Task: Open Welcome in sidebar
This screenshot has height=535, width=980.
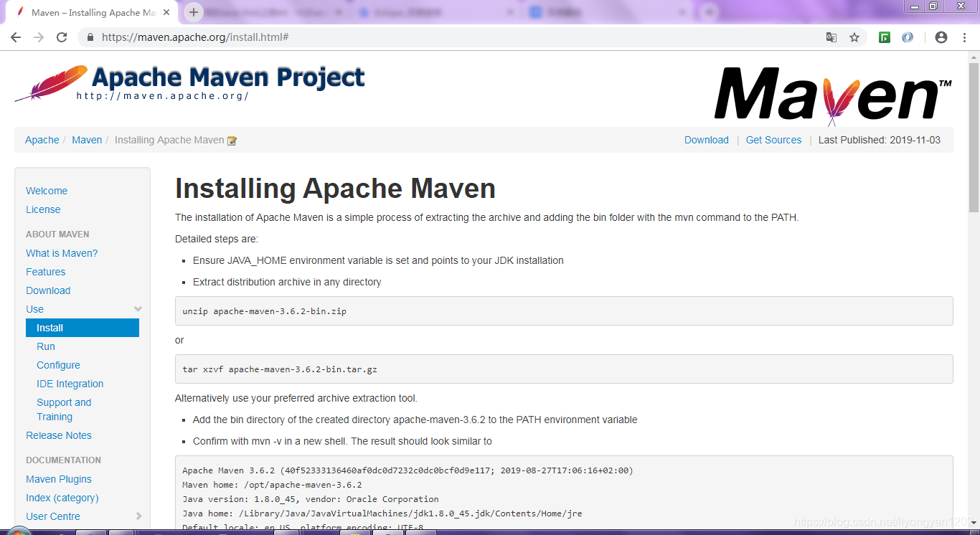Action: pyautogui.click(x=47, y=191)
